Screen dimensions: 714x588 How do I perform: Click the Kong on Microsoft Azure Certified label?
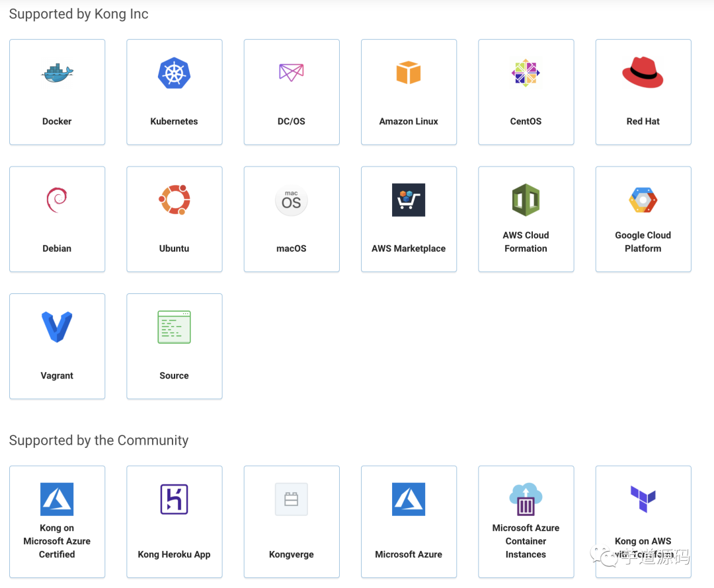click(57, 541)
